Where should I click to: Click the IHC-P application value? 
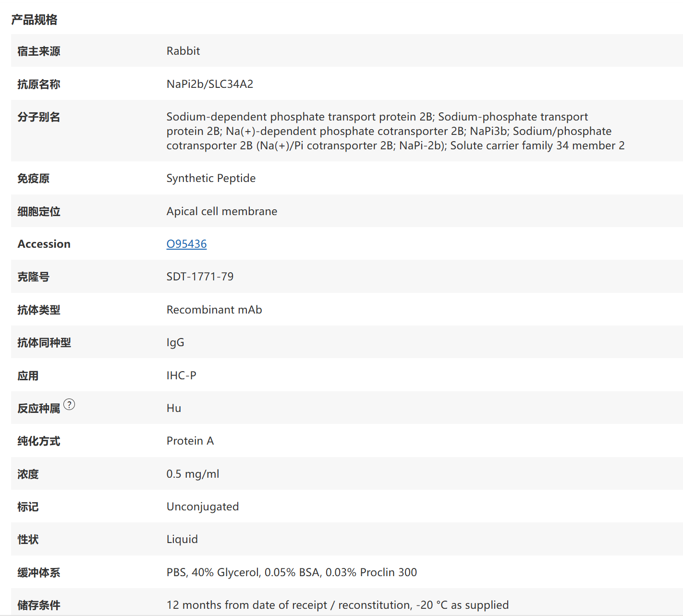pyautogui.click(x=181, y=375)
